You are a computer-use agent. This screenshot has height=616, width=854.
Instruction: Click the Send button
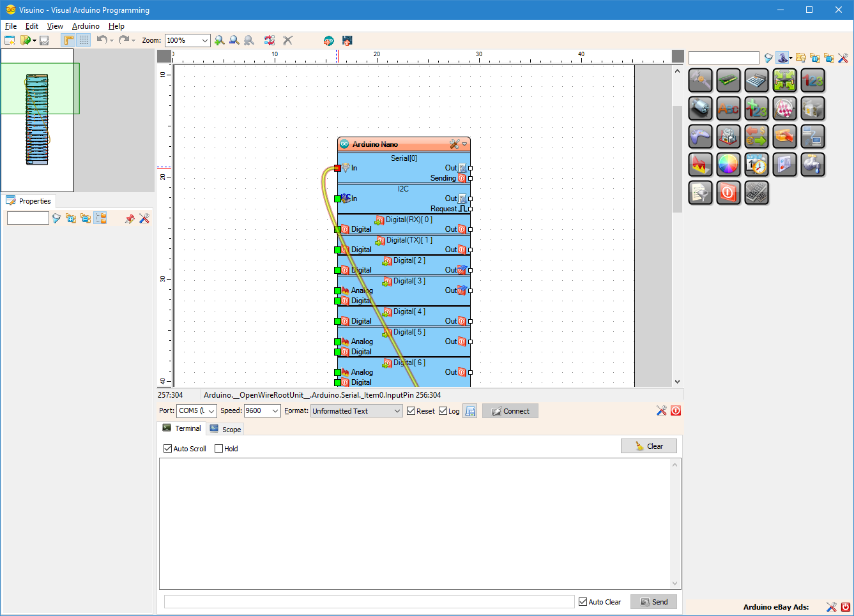pyautogui.click(x=653, y=602)
